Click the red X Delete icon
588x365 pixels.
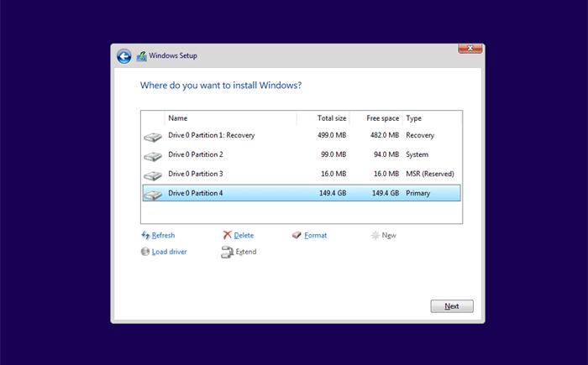(228, 235)
